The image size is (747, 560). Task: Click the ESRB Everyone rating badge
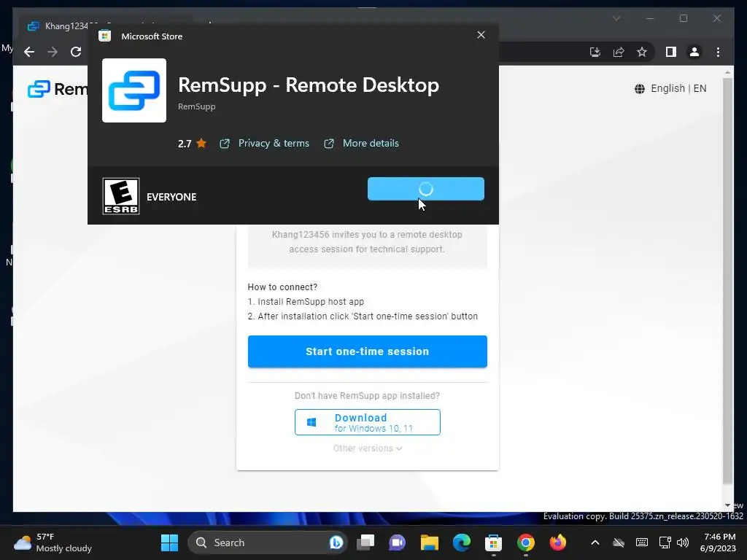pyautogui.click(x=121, y=196)
